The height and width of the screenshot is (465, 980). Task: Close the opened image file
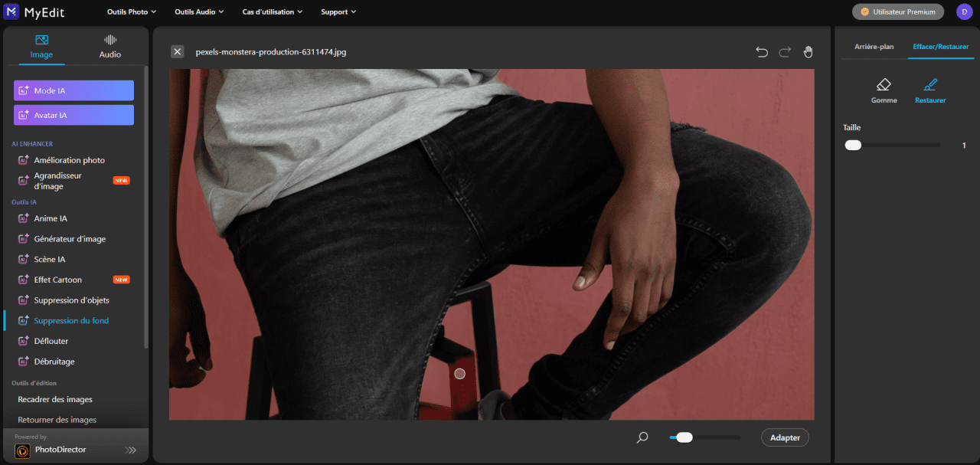pyautogui.click(x=178, y=51)
